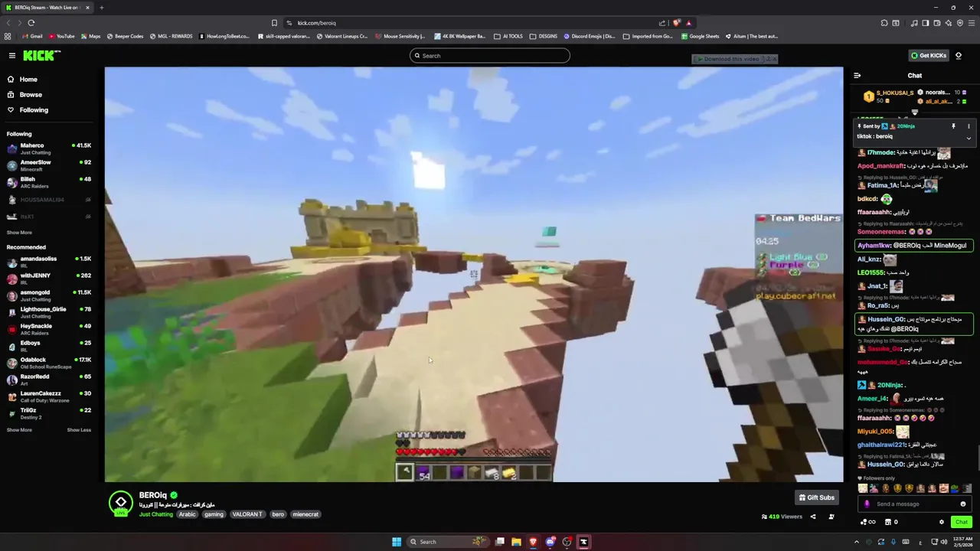The height and width of the screenshot is (551, 980).
Task: Open the chat shop icon
Action: [888, 522]
